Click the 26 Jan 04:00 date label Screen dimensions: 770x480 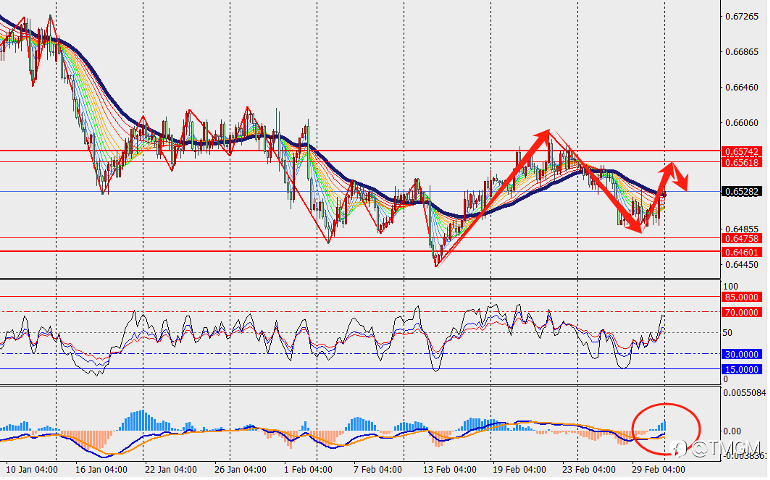coord(240,470)
